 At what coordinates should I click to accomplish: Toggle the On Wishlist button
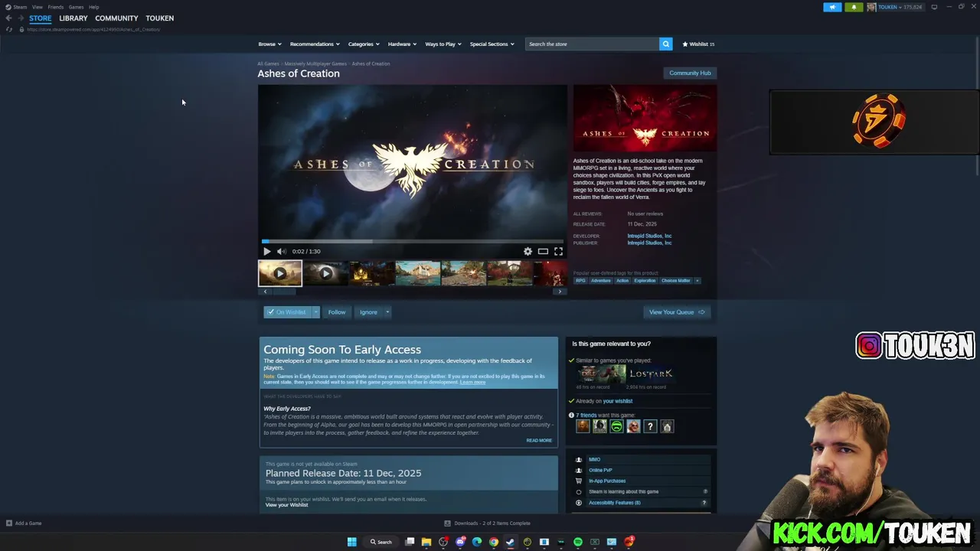(287, 312)
